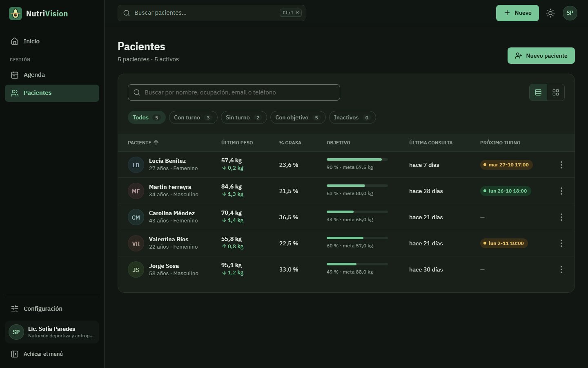Open row actions menu for Valentina Ríos
Screen dimensions: 588x368
pyautogui.click(x=561, y=243)
